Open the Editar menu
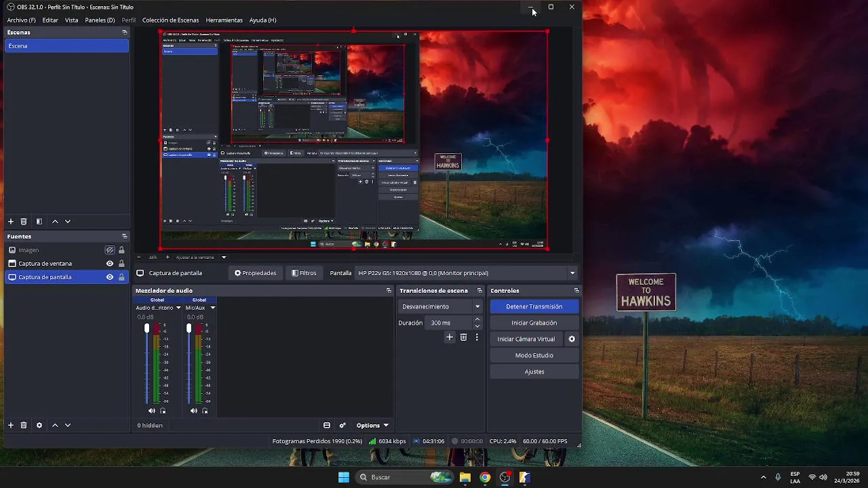868x488 pixels. (50, 20)
